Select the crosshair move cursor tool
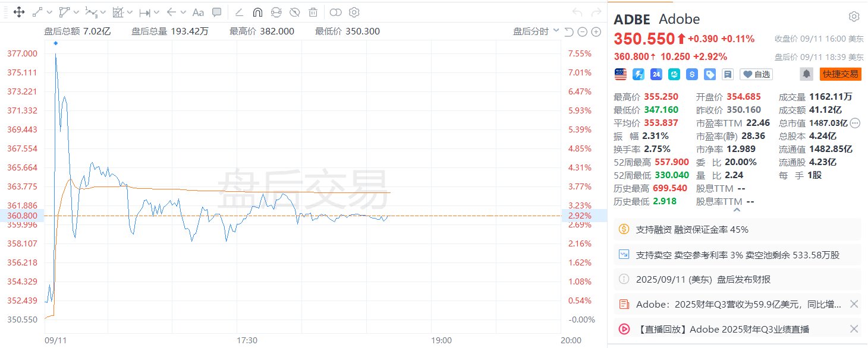Viewport: 868px width, 348px height. click(x=18, y=12)
